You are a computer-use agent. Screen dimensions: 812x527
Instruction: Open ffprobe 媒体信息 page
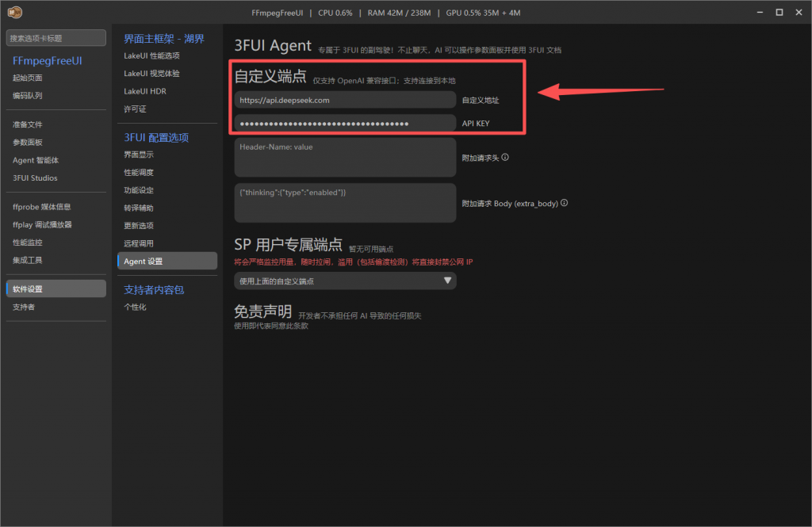point(41,207)
